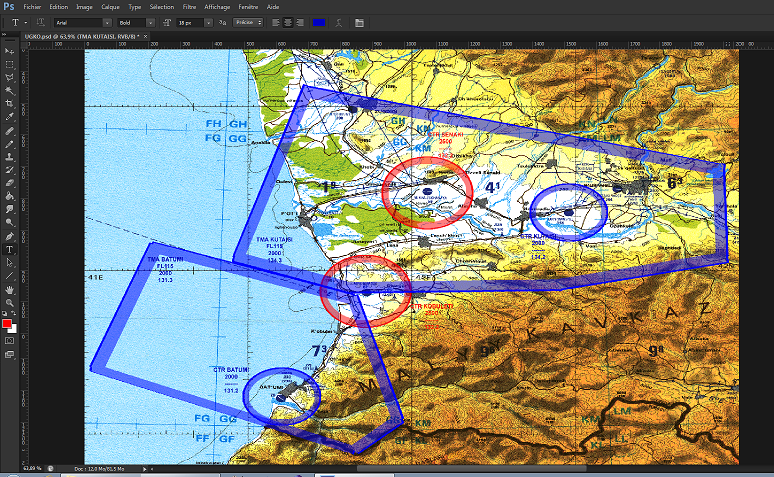
Task: Select the Eraser tool
Action: click(9, 183)
